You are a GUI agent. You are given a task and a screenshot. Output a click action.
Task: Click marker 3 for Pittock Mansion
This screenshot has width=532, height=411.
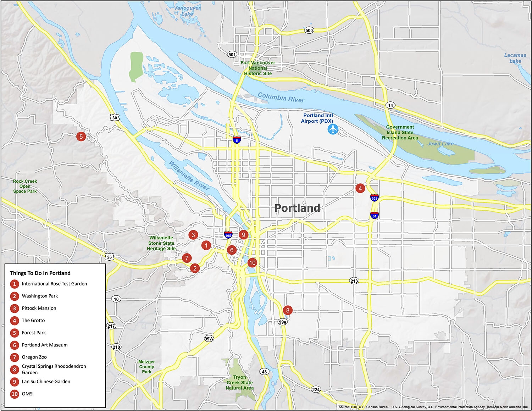click(x=193, y=234)
